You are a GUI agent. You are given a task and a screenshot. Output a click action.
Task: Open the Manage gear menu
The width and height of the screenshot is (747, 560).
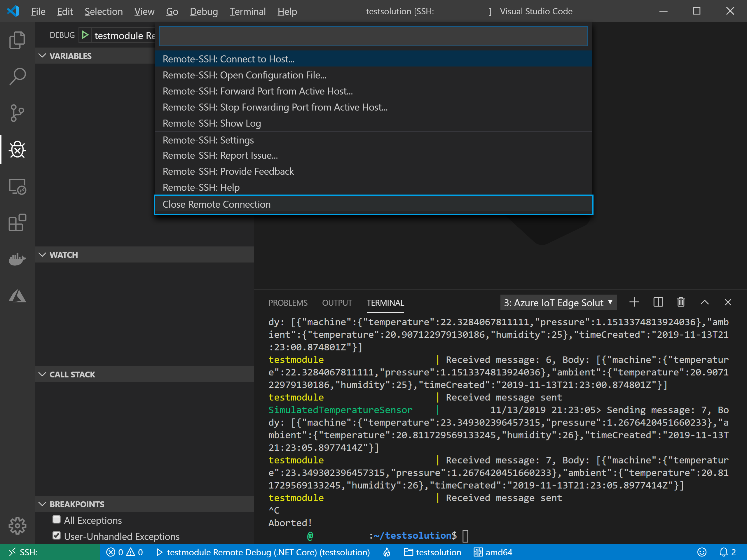[17, 526]
